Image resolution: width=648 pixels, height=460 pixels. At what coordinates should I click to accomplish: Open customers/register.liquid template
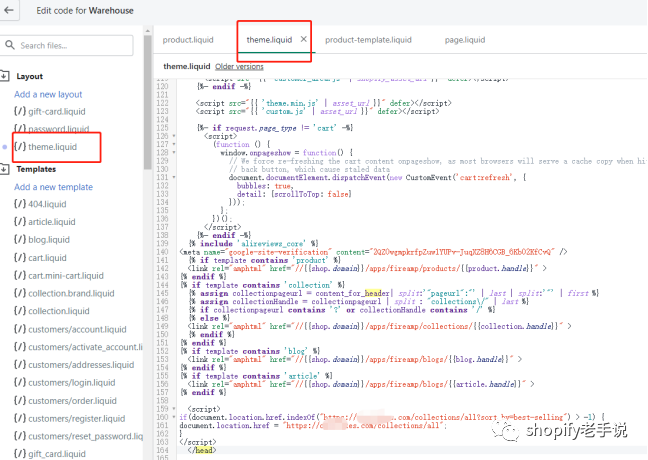[69, 419]
